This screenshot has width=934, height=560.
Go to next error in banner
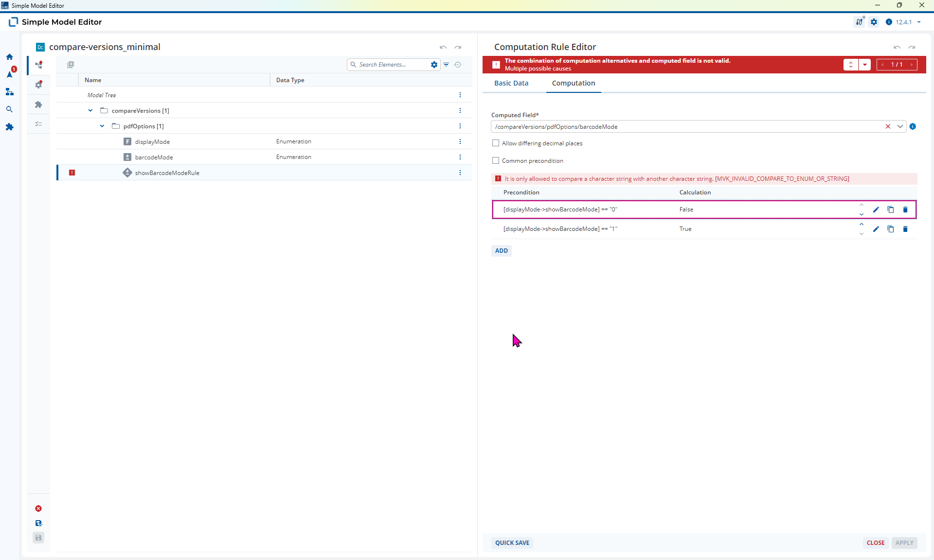(912, 65)
